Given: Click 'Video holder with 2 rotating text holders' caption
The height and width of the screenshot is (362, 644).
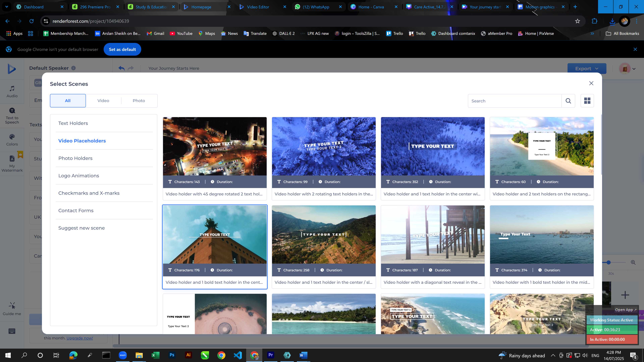Looking at the screenshot, I should click(324, 194).
